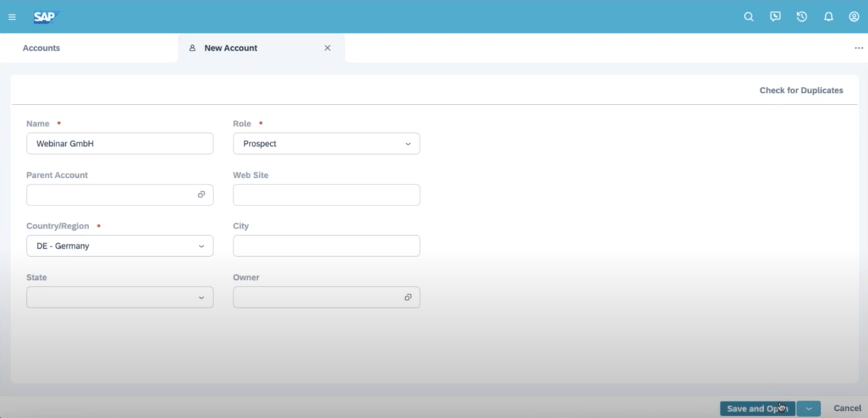This screenshot has width=868, height=418.
Task: Click the "Web Site" label
Action: coord(251,175)
